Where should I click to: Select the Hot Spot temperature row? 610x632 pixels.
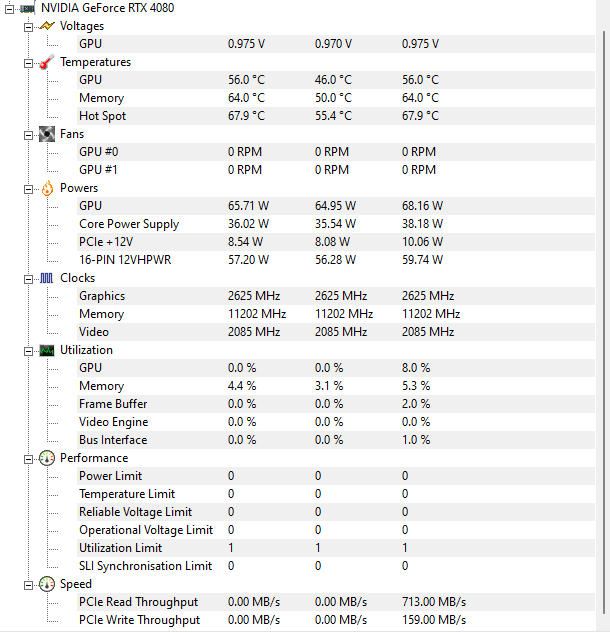pyautogui.click(x=103, y=116)
